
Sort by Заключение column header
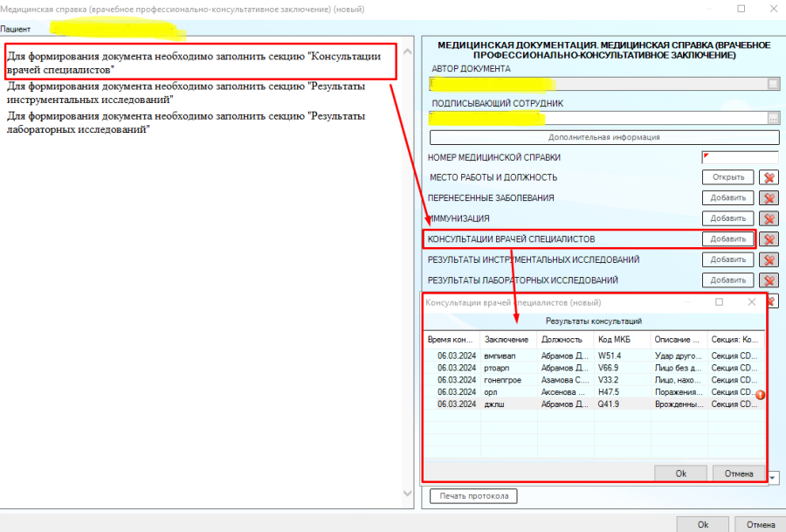click(x=507, y=340)
